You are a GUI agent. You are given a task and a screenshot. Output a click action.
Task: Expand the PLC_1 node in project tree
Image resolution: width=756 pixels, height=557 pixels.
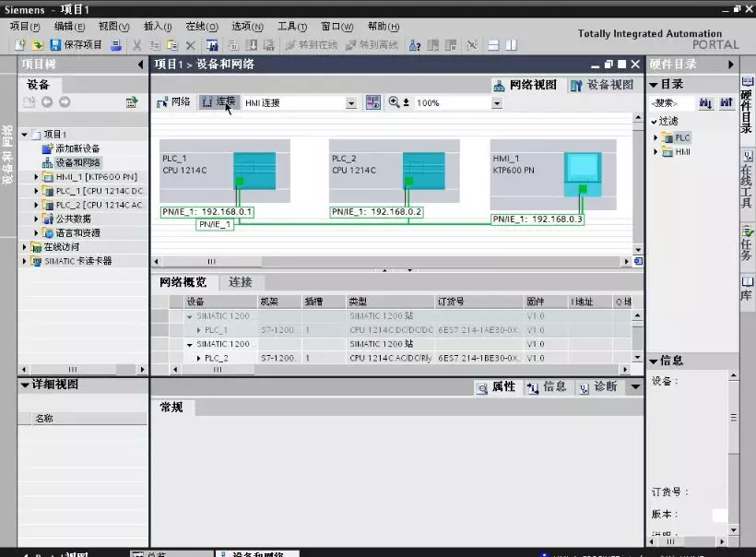(x=37, y=191)
